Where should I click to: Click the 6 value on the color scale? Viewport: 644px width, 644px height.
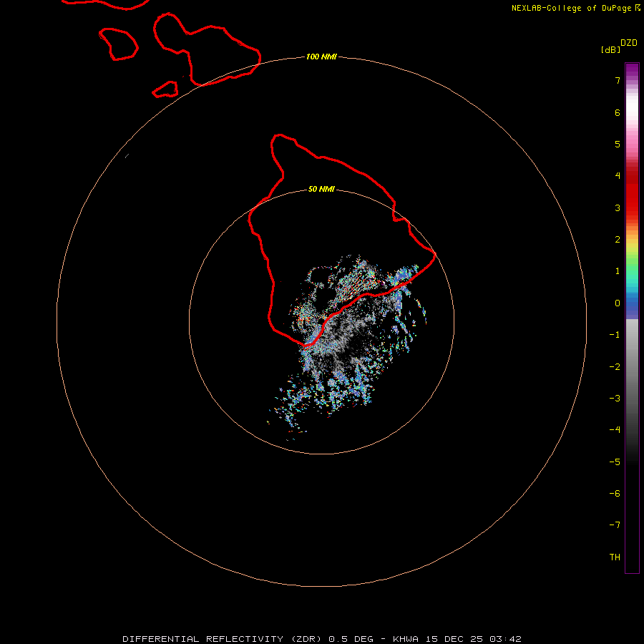tap(618, 112)
